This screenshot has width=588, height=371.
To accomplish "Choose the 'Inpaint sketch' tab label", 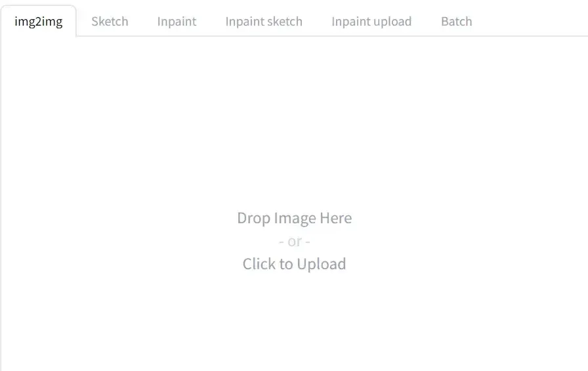I will coord(264,22).
